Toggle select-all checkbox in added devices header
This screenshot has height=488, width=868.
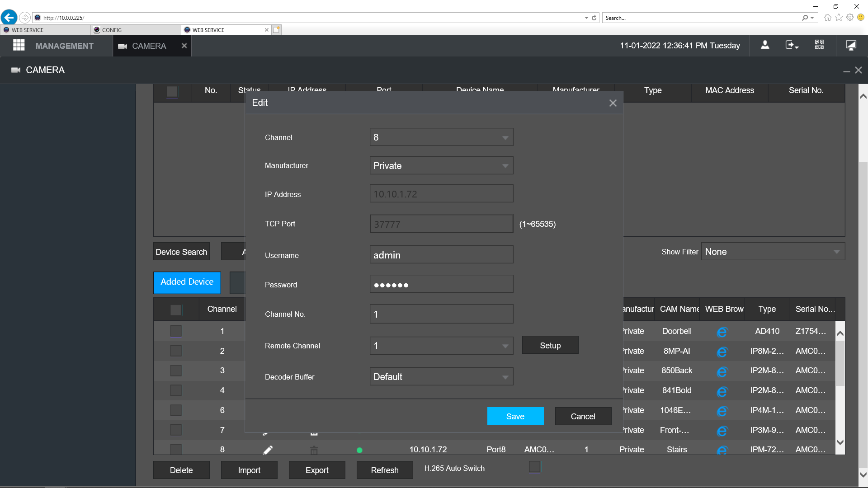pos(176,310)
